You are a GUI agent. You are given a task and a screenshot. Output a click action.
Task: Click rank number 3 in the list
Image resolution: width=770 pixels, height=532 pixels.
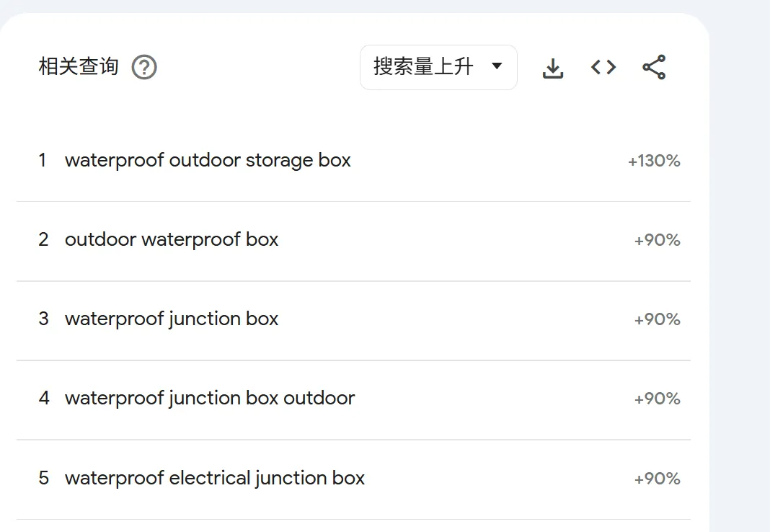coord(43,319)
